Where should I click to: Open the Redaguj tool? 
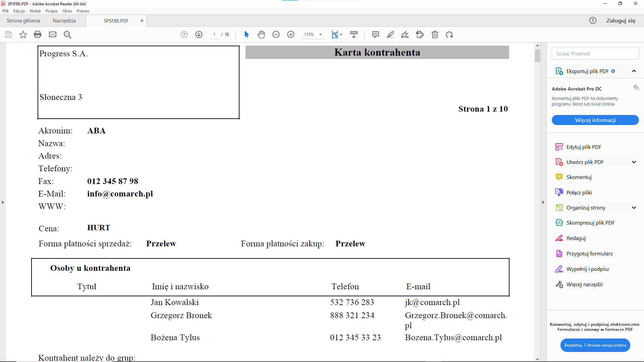[x=576, y=238]
